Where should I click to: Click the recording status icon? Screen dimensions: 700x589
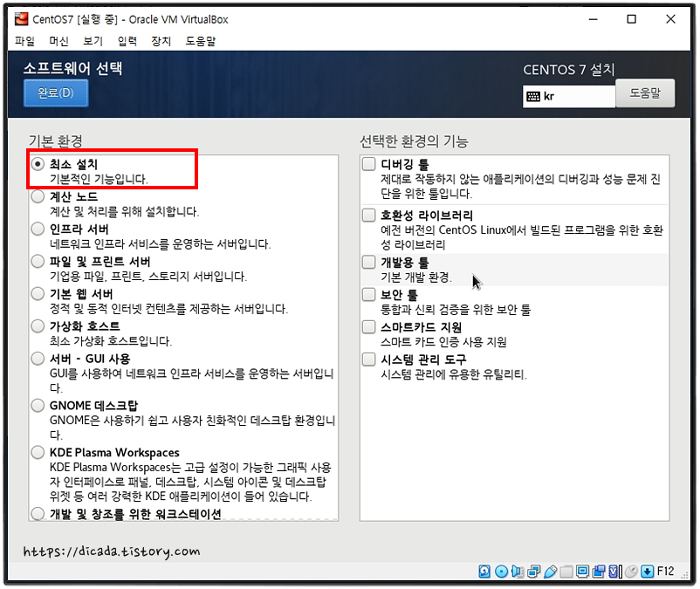pyautogui.click(x=599, y=572)
